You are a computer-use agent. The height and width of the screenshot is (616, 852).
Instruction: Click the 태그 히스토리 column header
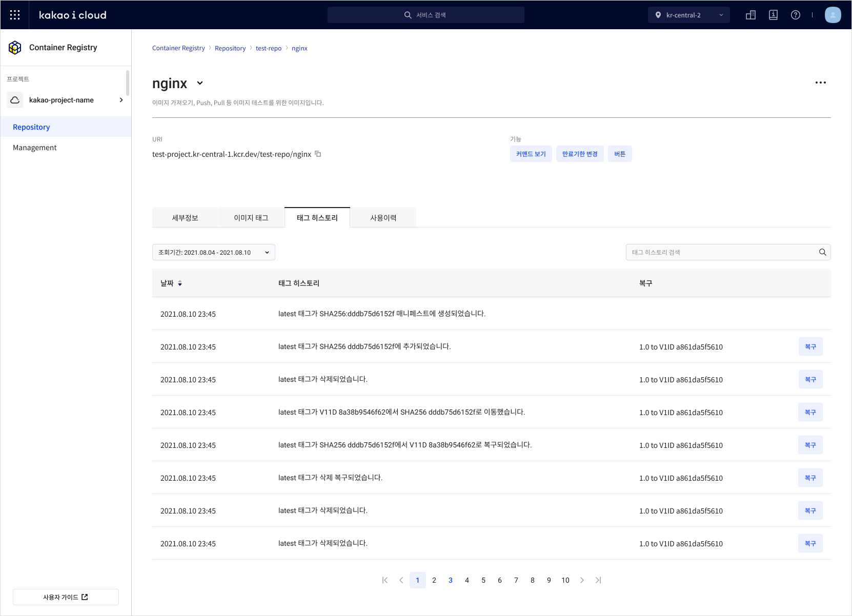pos(299,283)
